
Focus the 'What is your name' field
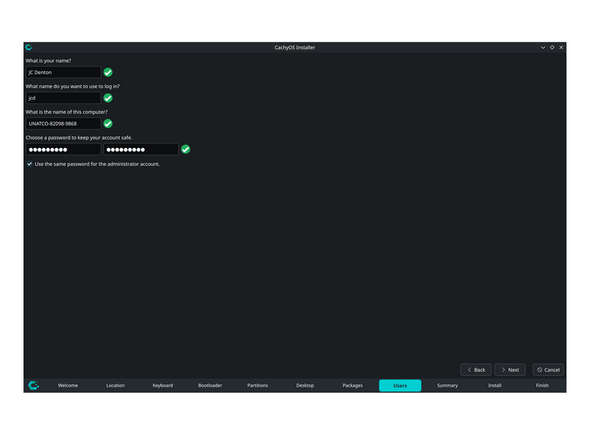pyautogui.click(x=63, y=72)
